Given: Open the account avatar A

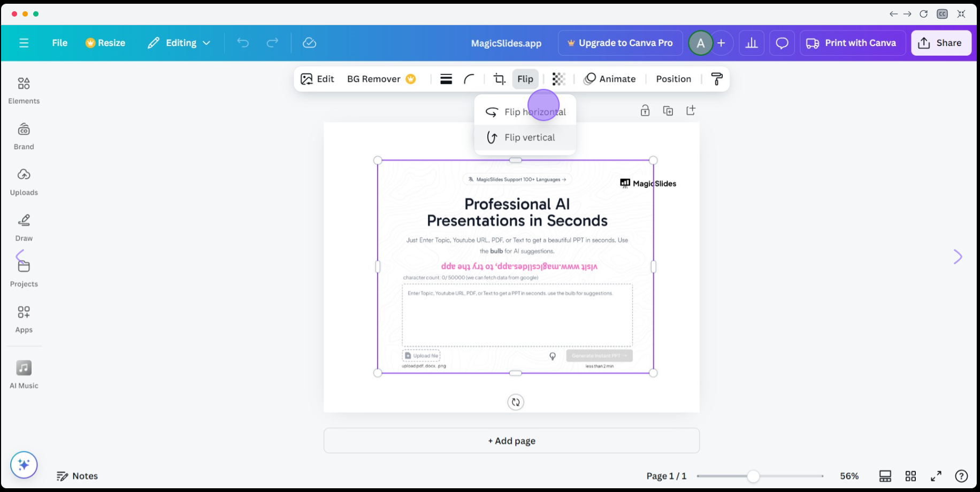Looking at the screenshot, I should point(700,43).
